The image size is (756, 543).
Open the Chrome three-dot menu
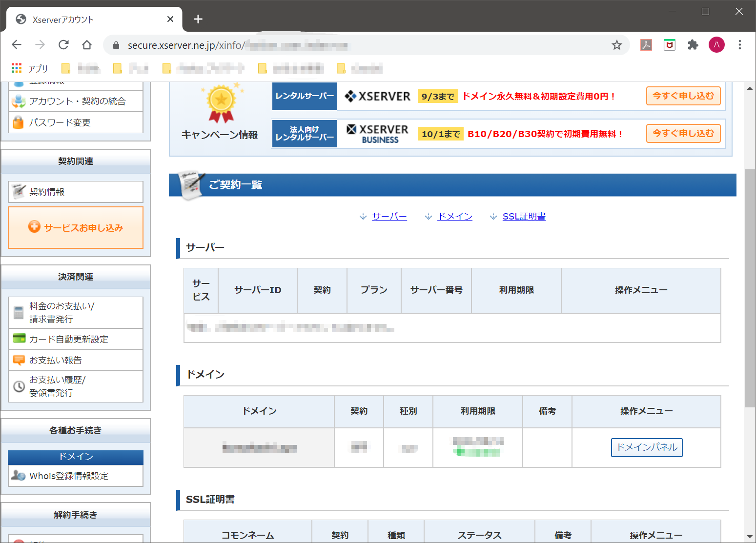(x=740, y=45)
